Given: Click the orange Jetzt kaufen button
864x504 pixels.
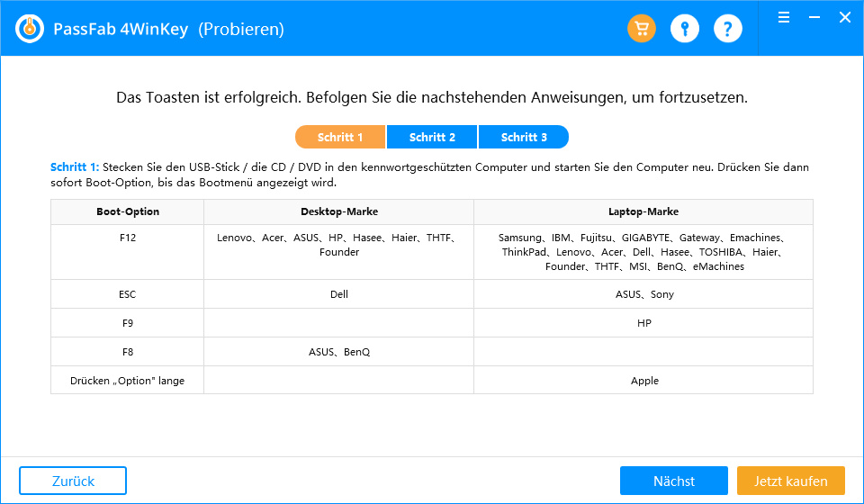Looking at the screenshot, I should tap(790, 481).
